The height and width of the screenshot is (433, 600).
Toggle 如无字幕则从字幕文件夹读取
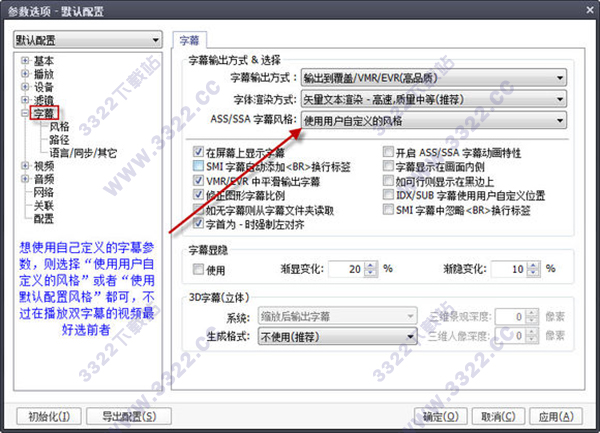pyautogui.click(x=198, y=209)
